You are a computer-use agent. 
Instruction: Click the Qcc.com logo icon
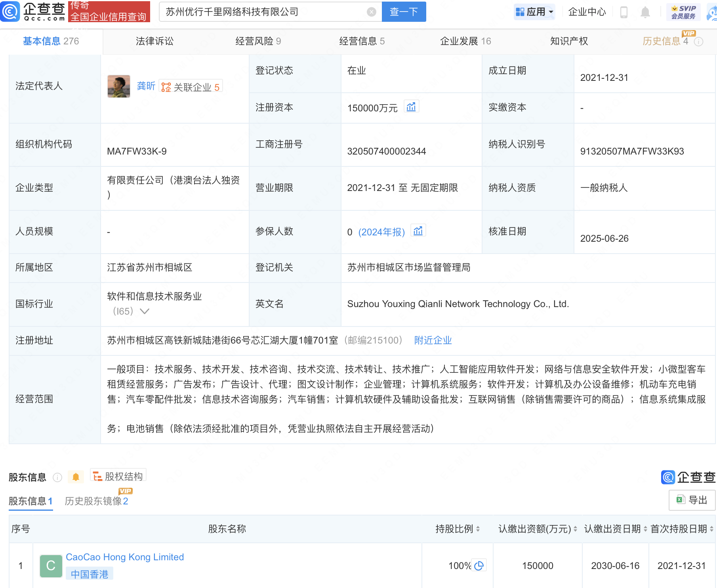tap(10, 11)
